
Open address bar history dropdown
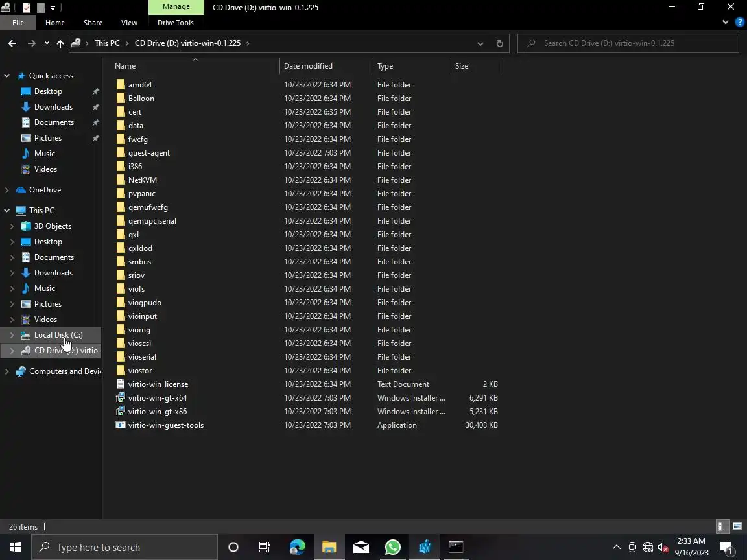click(480, 44)
